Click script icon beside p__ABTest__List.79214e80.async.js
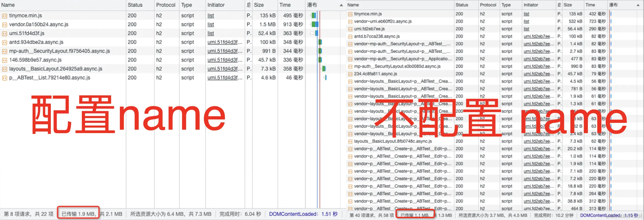644x220 pixels. click(5, 78)
